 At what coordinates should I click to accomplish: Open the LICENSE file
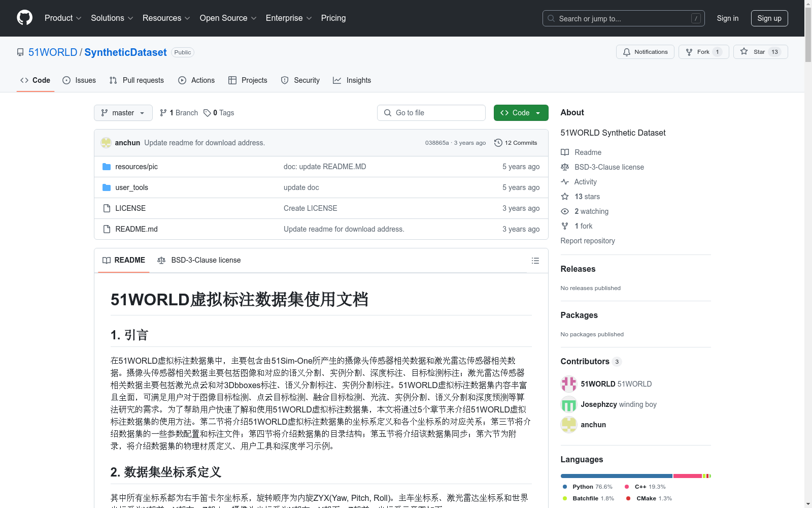(x=130, y=208)
